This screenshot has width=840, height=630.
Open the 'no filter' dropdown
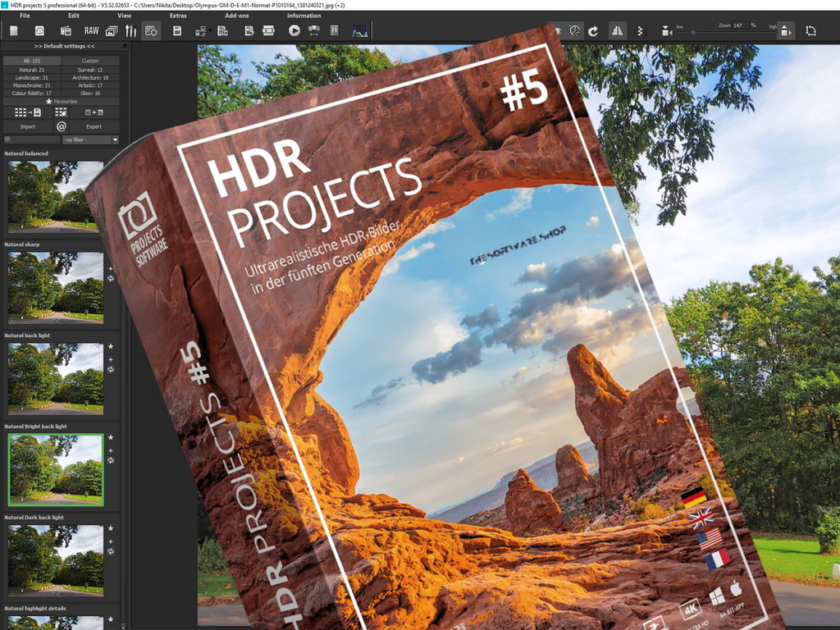(x=90, y=139)
